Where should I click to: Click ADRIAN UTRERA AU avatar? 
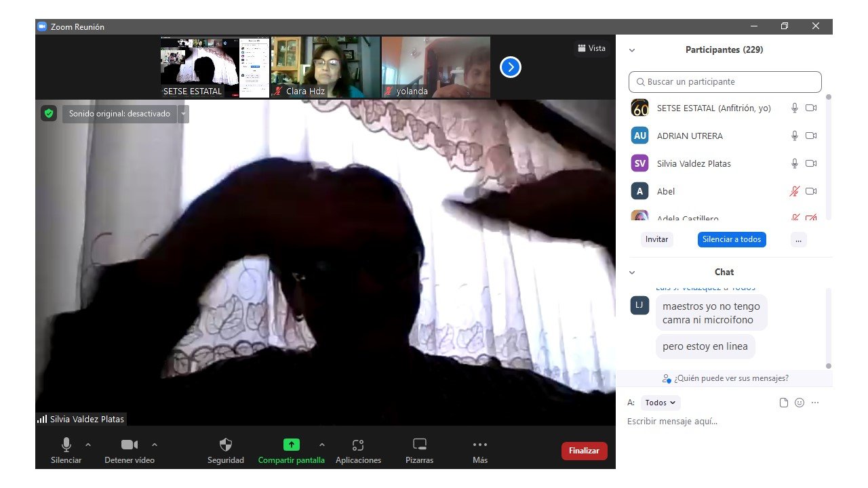639,136
